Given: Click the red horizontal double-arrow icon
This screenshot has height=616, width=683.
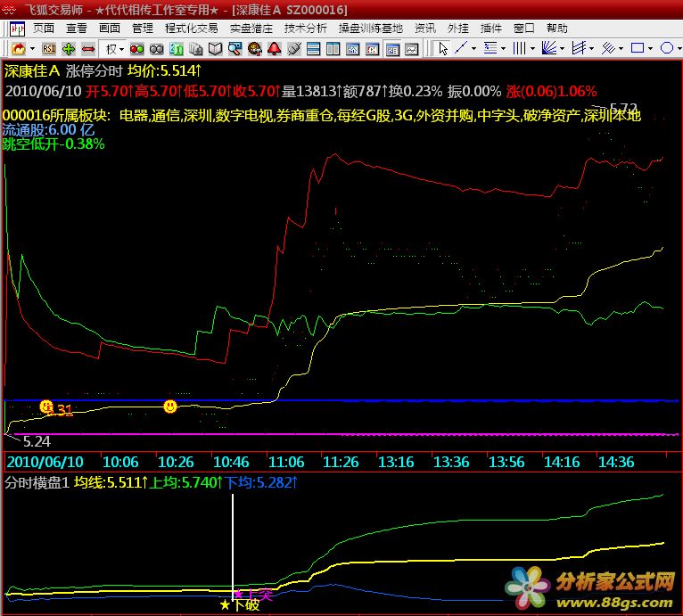Looking at the screenshot, I should click(x=87, y=48).
